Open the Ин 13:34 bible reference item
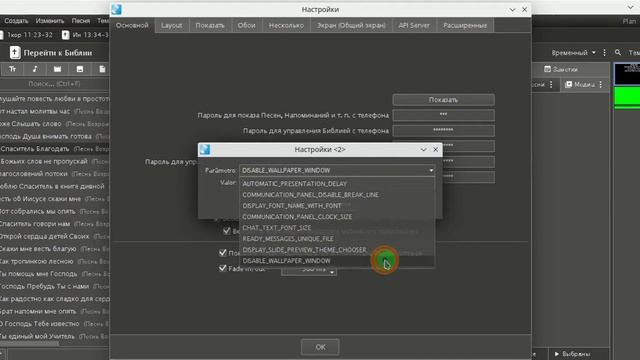640x360 pixels. point(84,35)
